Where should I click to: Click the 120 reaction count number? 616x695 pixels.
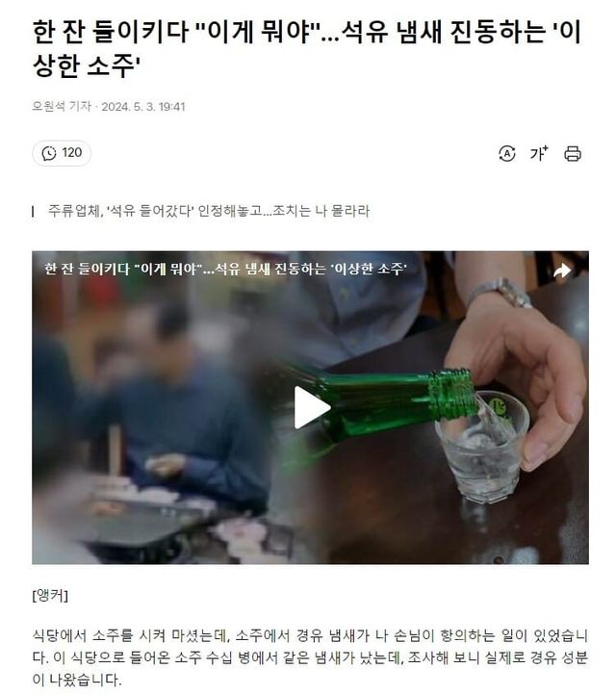[x=72, y=153]
